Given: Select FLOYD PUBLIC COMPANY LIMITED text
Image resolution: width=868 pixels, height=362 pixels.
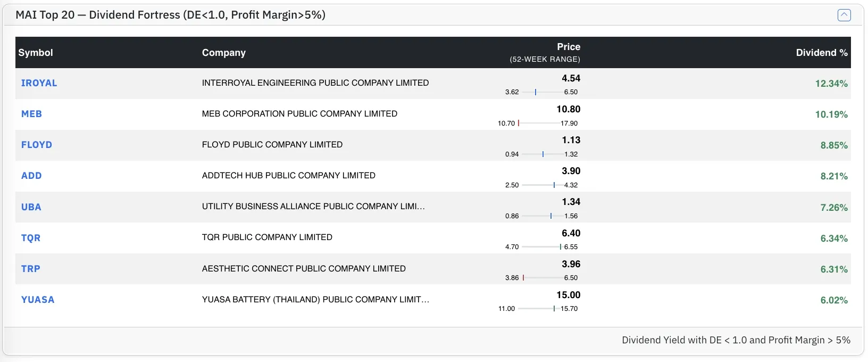Looking at the screenshot, I should (x=272, y=145).
